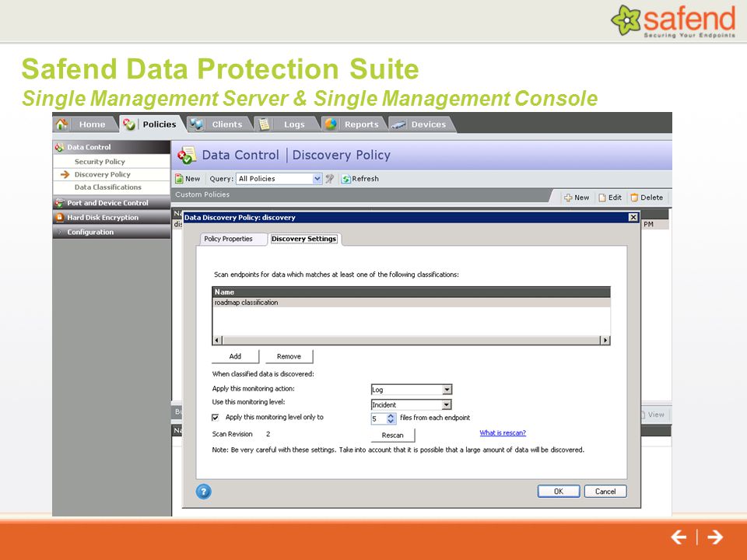Select the Policies tab
Screen dimensions: 747x560
[152, 124]
